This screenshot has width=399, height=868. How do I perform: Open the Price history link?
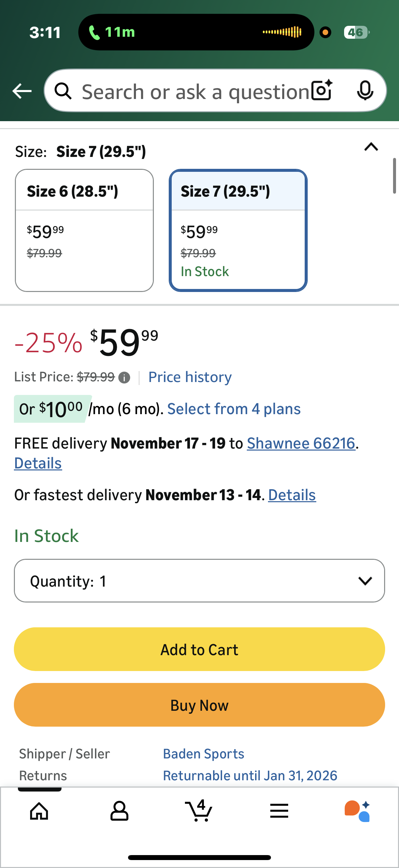pyautogui.click(x=190, y=377)
